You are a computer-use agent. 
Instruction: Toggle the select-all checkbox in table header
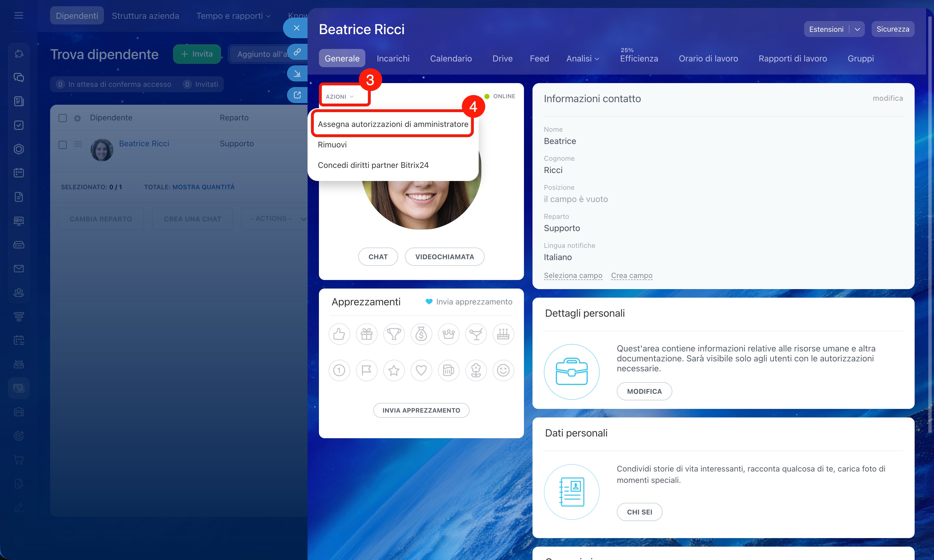pos(63,118)
